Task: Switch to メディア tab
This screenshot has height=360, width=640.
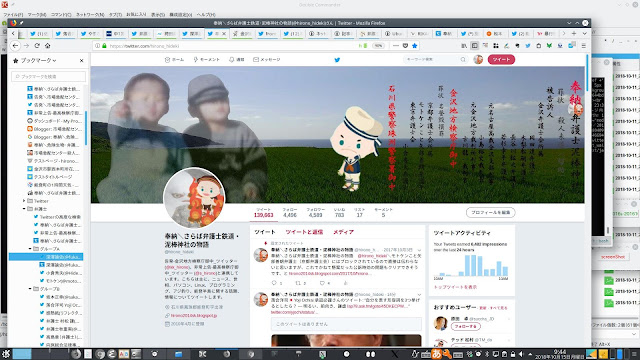Action: (343, 232)
